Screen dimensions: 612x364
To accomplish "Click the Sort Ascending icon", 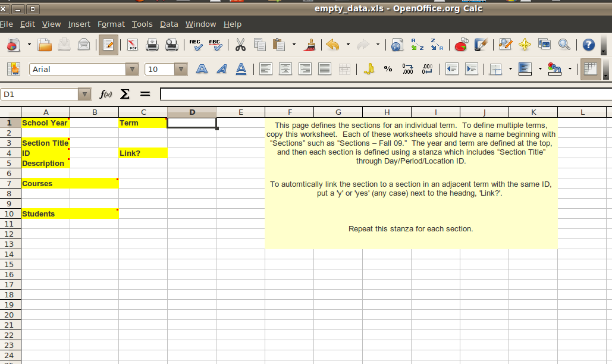I will click(x=418, y=45).
